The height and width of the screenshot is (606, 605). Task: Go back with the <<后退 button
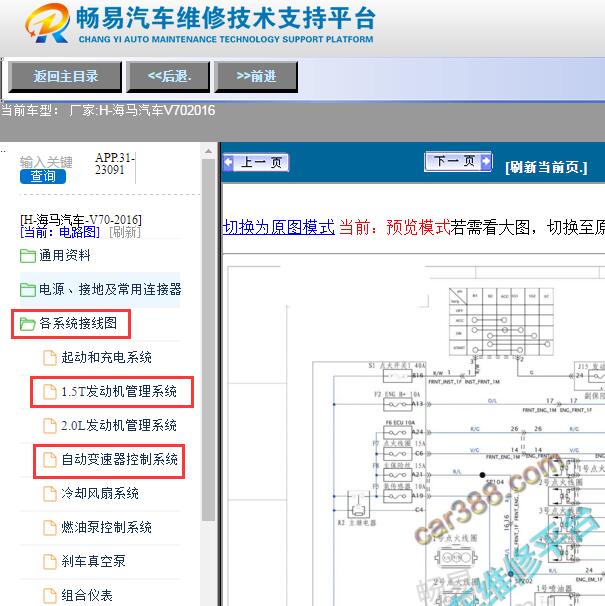[168, 77]
